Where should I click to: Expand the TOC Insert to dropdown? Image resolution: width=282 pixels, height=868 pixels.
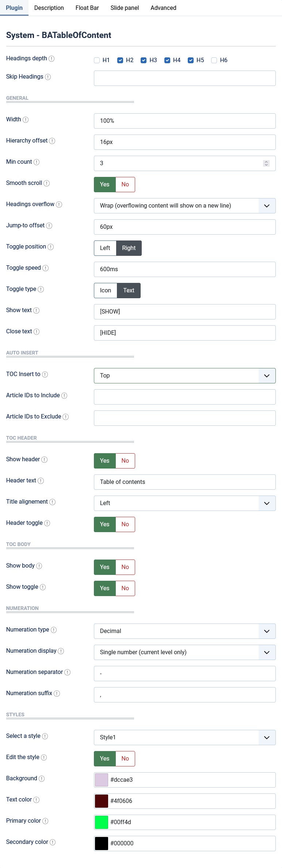(185, 376)
